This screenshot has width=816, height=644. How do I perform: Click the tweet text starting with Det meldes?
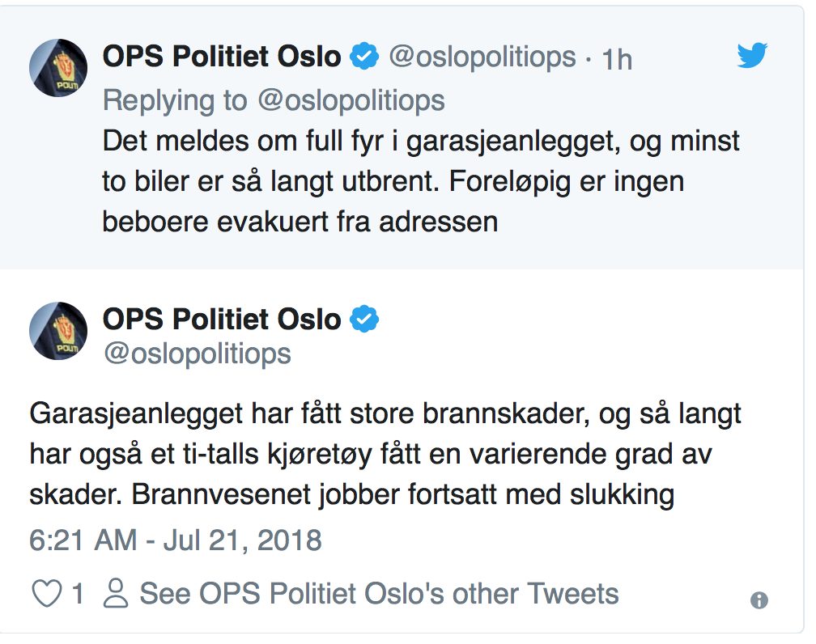coord(421,180)
